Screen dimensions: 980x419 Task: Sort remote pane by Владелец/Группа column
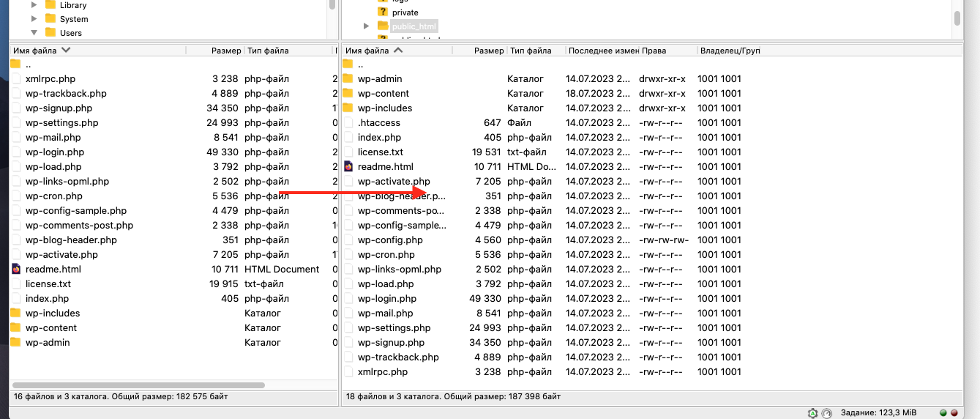pyautogui.click(x=730, y=51)
